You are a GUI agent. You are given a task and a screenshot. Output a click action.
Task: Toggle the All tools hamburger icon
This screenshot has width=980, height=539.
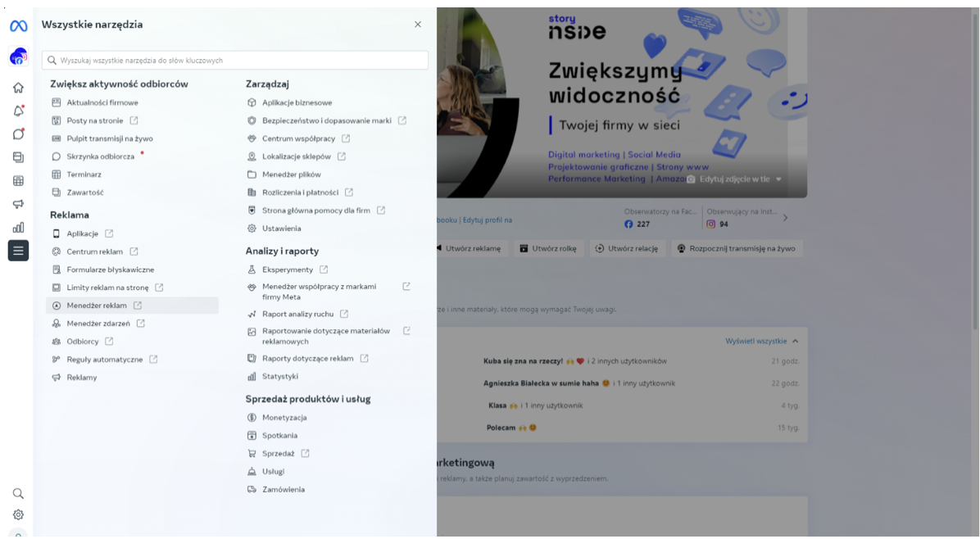18,251
